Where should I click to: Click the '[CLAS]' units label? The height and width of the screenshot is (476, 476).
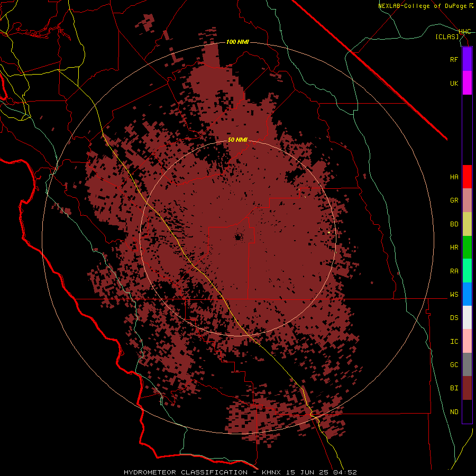pos(447,36)
